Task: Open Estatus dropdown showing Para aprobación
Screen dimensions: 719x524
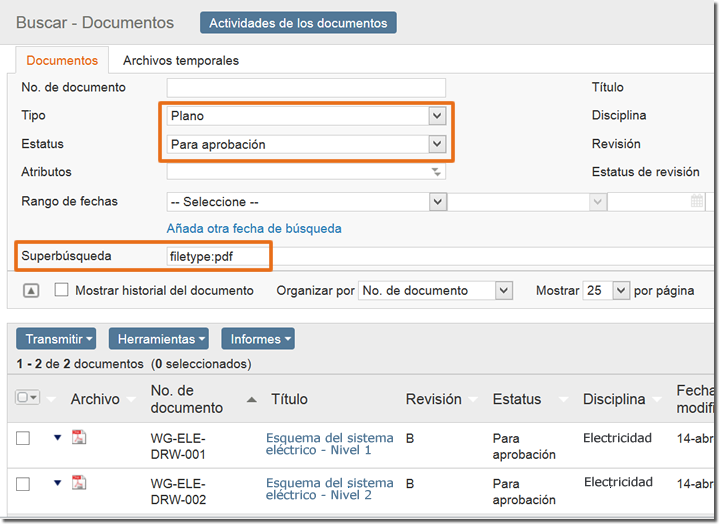Action: (x=306, y=144)
